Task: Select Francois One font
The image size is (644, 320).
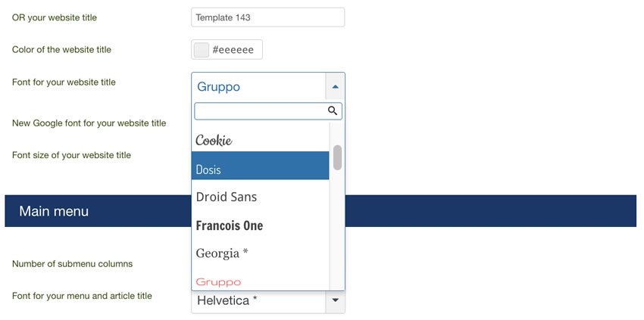Action: 261,225
